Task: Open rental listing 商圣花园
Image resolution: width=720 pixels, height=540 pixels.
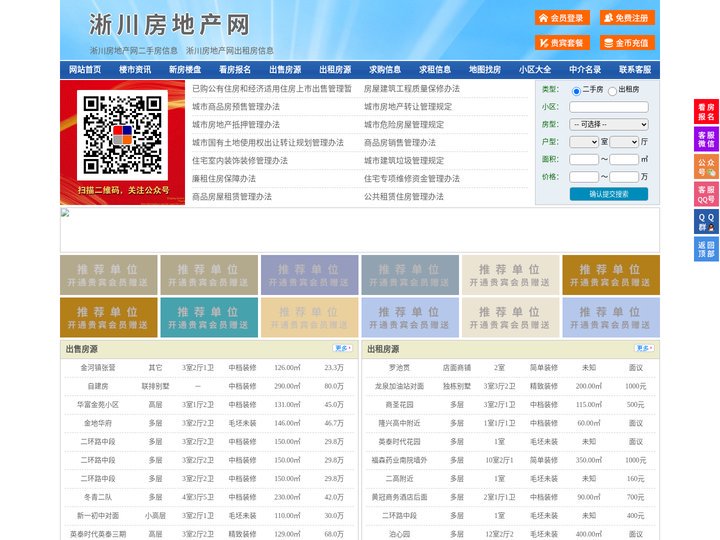Action: pos(399,405)
